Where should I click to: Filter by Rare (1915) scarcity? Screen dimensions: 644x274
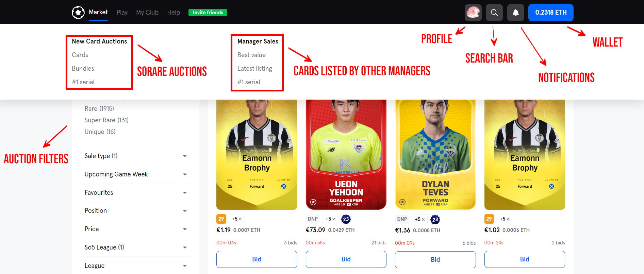coord(99,108)
